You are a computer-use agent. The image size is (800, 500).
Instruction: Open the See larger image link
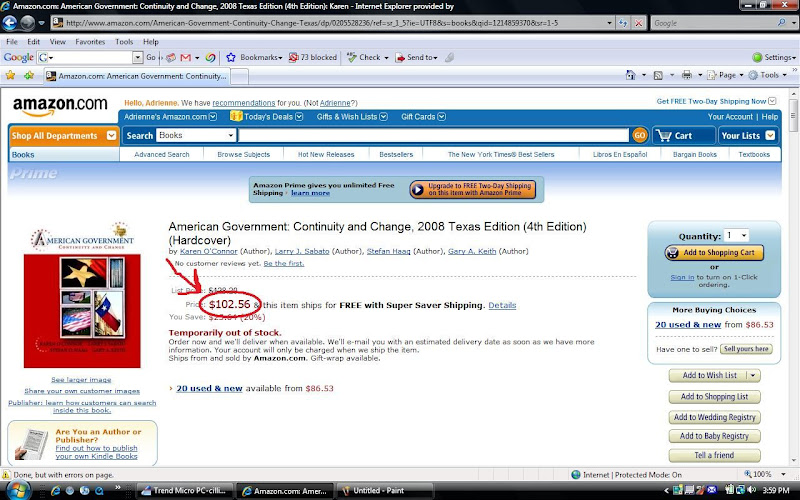(81, 380)
